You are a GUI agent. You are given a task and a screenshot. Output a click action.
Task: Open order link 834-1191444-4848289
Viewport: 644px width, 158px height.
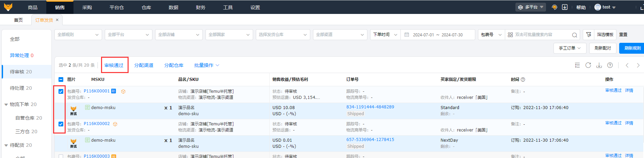coord(370,107)
